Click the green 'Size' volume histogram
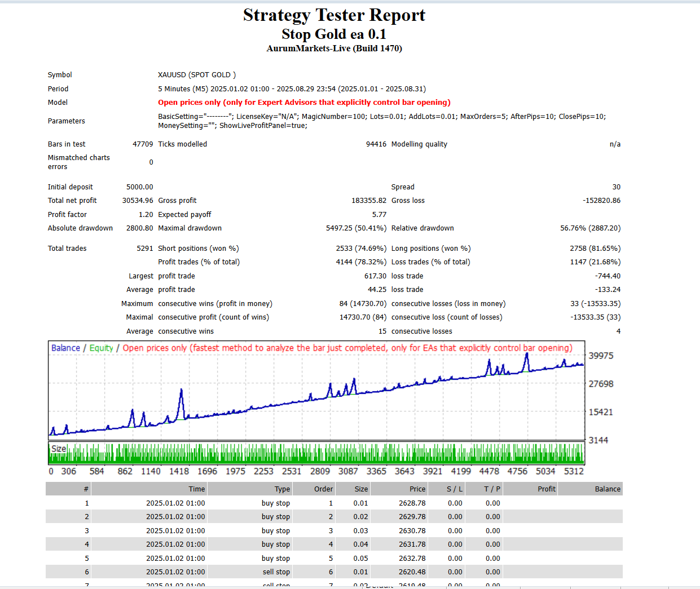700x589 pixels. pyautogui.click(x=316, y=453)
